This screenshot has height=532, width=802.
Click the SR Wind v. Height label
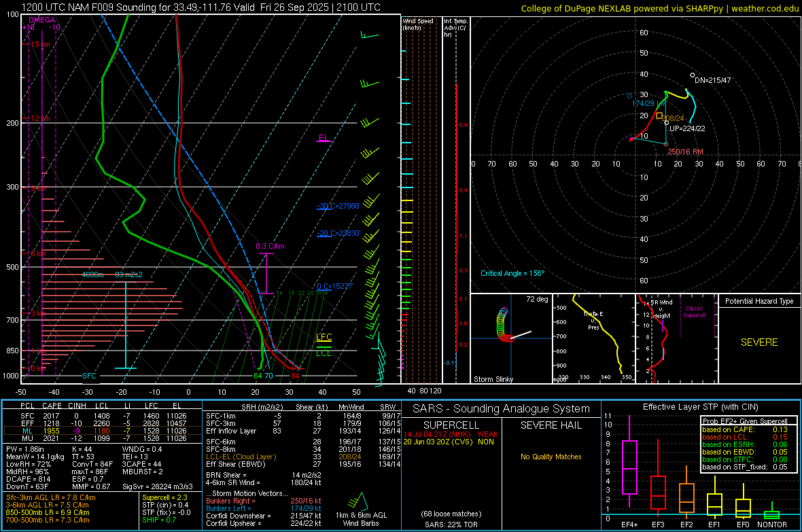coord(661,309)
